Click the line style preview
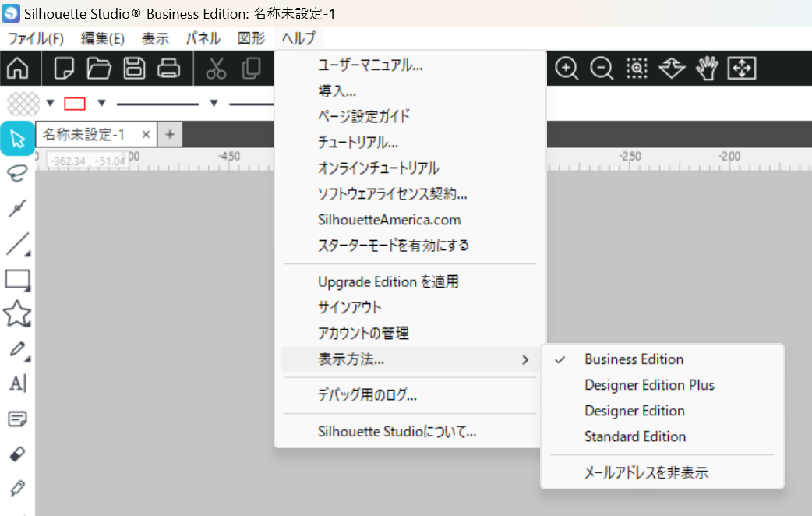 [158, 104]
